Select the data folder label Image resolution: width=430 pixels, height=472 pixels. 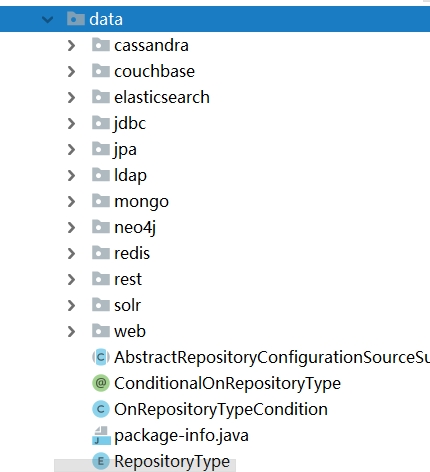(106, 19)
